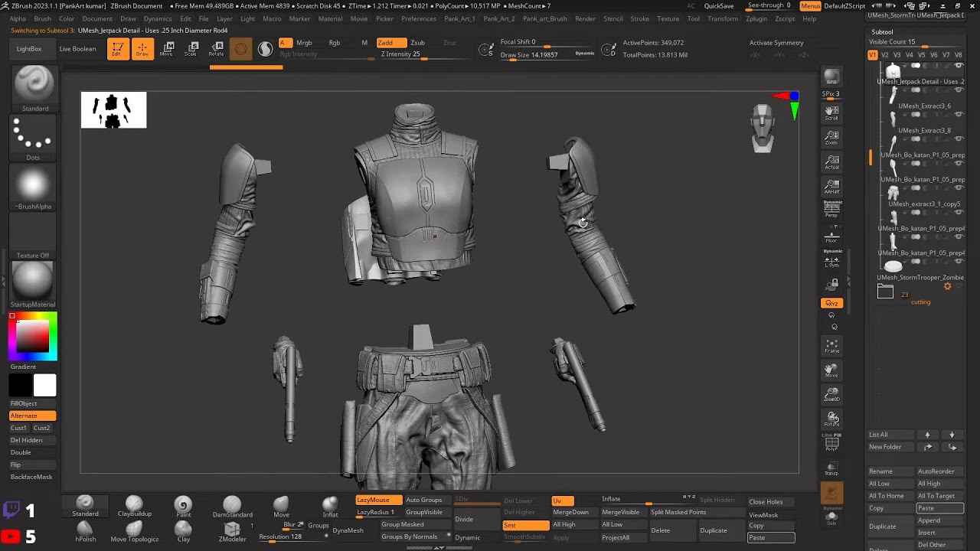Click the main color picker square
The image size is (980, 551).
point(33,337)
